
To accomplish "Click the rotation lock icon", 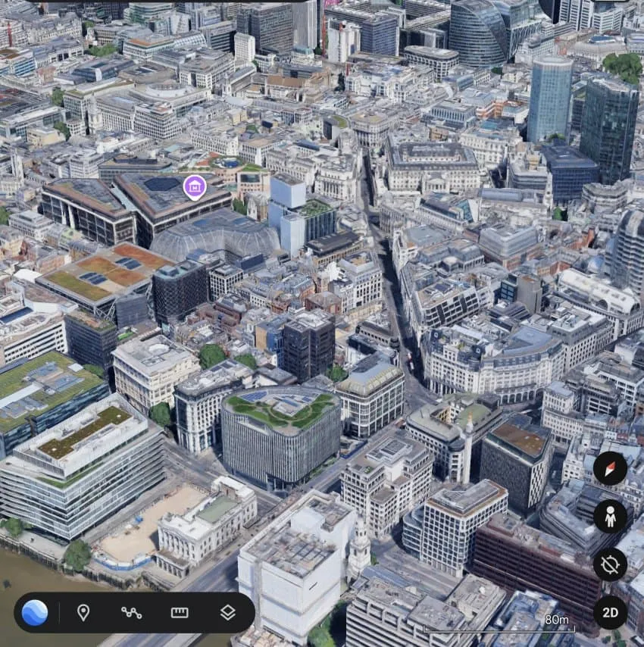I will click(x=610, y=564).
